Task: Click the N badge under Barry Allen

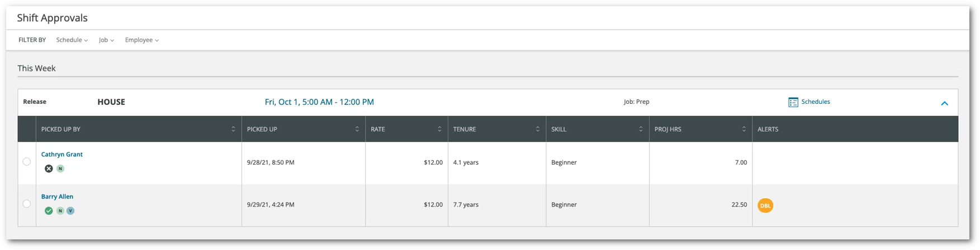Action: pyautogui.click(x=60, y=211)
